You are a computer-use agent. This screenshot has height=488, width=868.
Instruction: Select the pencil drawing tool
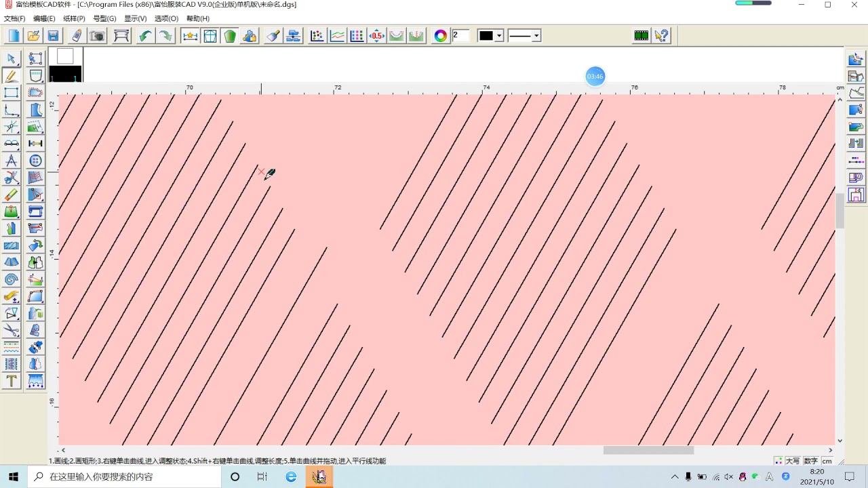[x=12, y=76]
